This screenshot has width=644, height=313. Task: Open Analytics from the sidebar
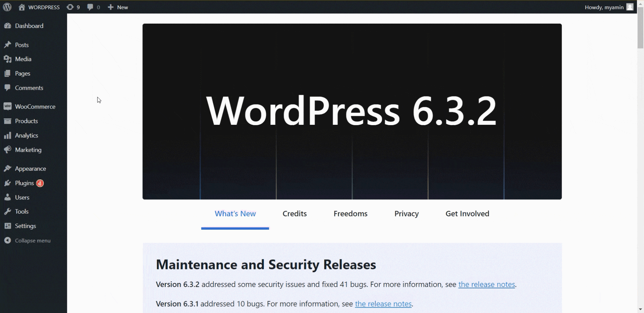pyautogui.click(x=26, y=136)
